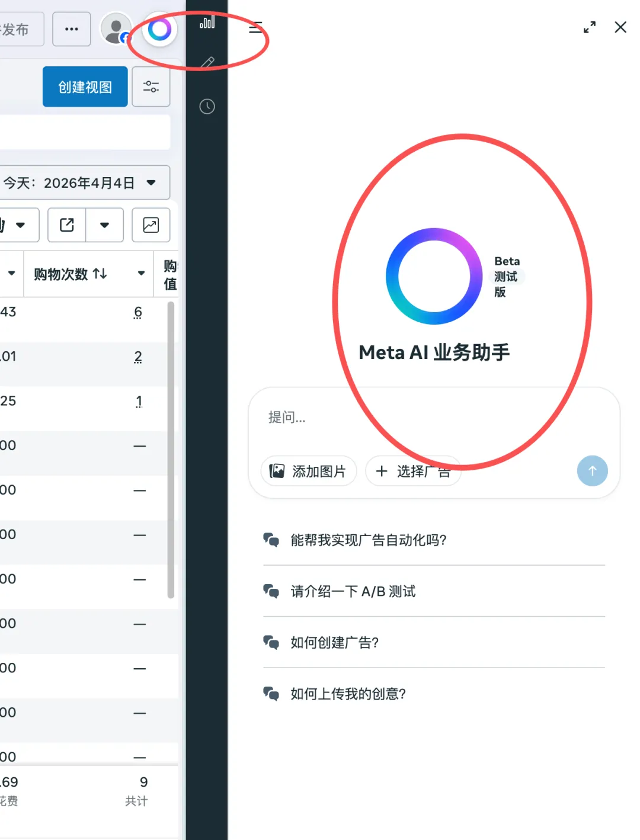
Task: Expand the dropdown arrow next to export
Action: click(105, 225)
